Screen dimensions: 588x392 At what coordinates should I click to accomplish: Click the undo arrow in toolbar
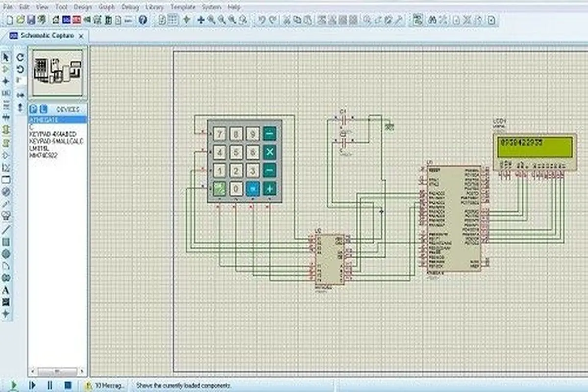click(261, 20)
